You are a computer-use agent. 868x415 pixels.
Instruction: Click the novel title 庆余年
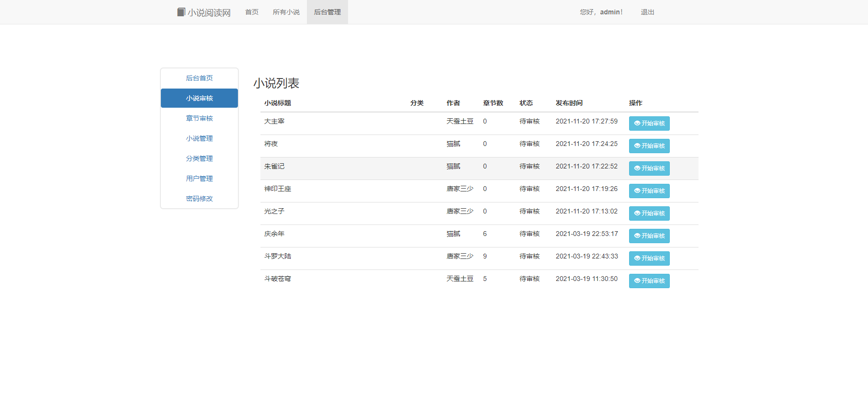[274, 234]
